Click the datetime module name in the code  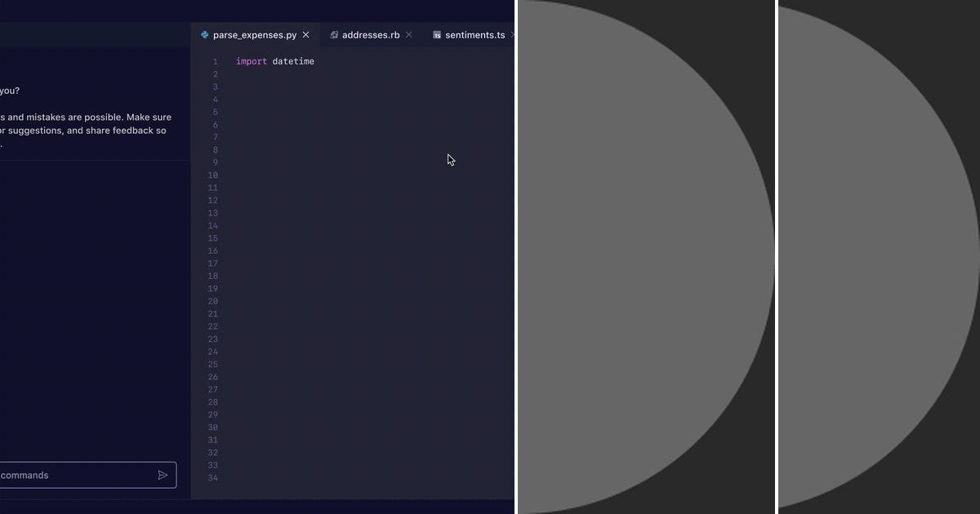(x=294, y=60)
